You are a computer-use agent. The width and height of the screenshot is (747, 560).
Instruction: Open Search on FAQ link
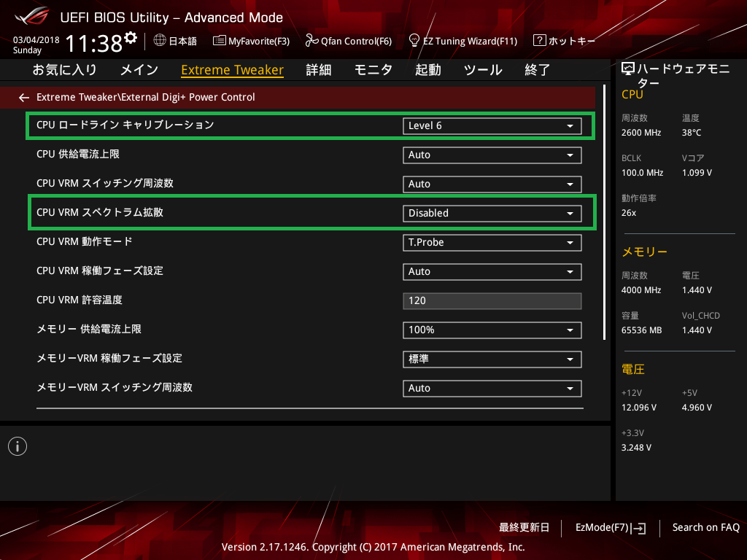pyautogui.click(x=706, y=528)
